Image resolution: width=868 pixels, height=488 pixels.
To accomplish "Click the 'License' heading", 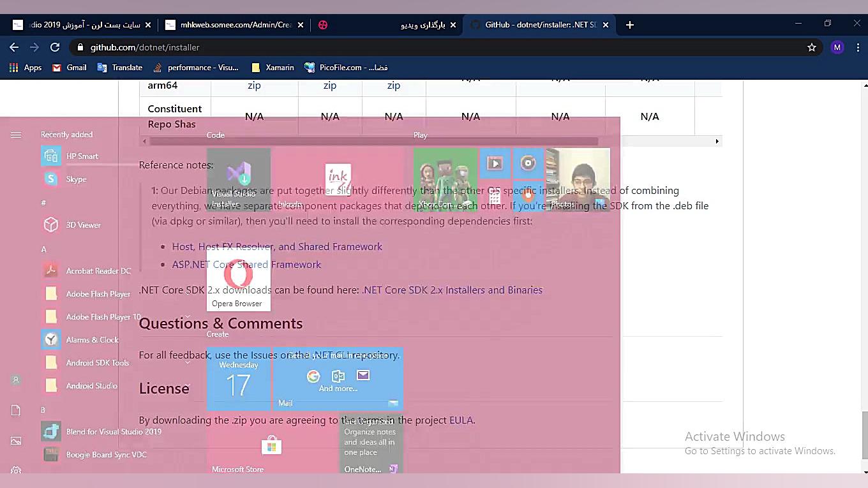I will click(x=164, y=388).
